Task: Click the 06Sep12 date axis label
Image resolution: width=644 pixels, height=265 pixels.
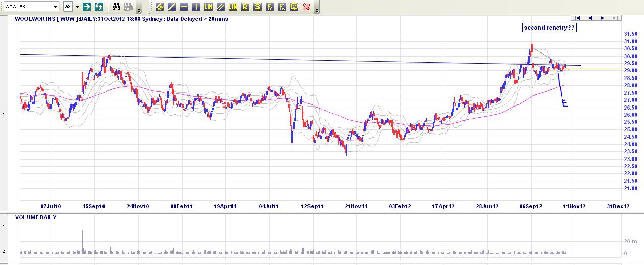Action: point(531,206)
